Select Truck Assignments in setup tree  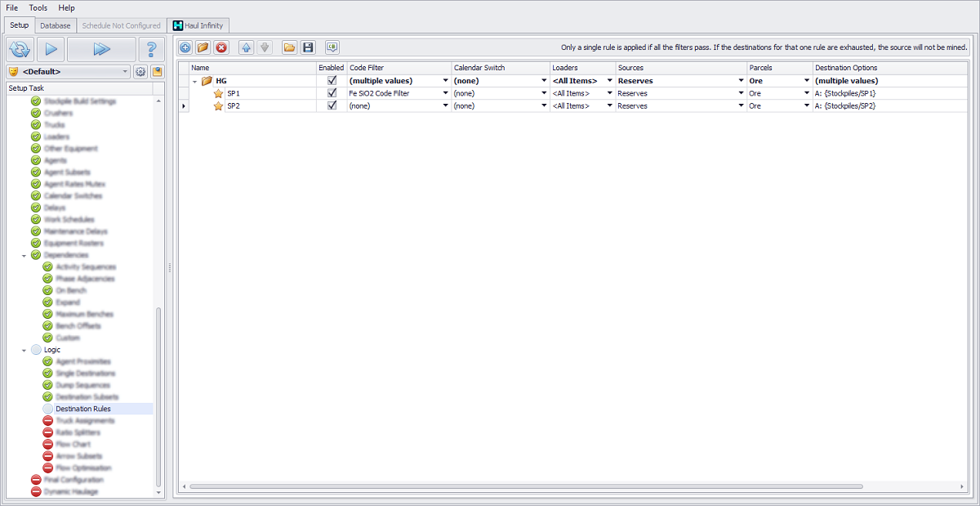pos(85,420)
